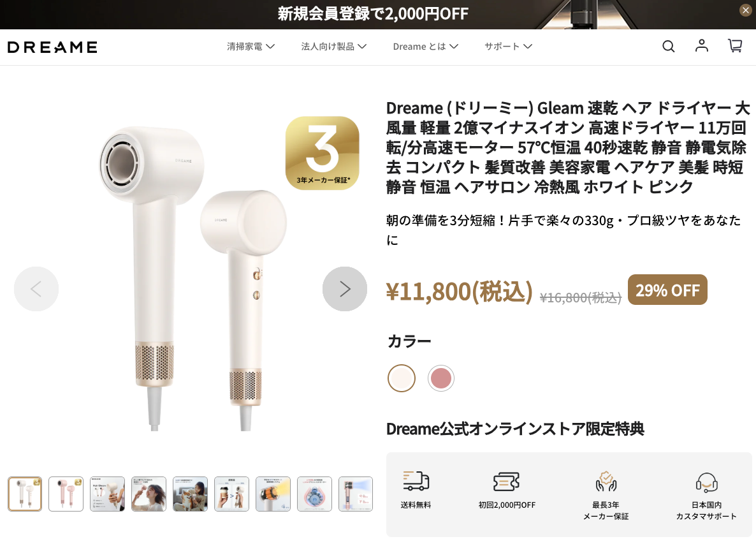This screenshot has width=756, height=546.
Task: Select the white color option
Action: (402, 378)
